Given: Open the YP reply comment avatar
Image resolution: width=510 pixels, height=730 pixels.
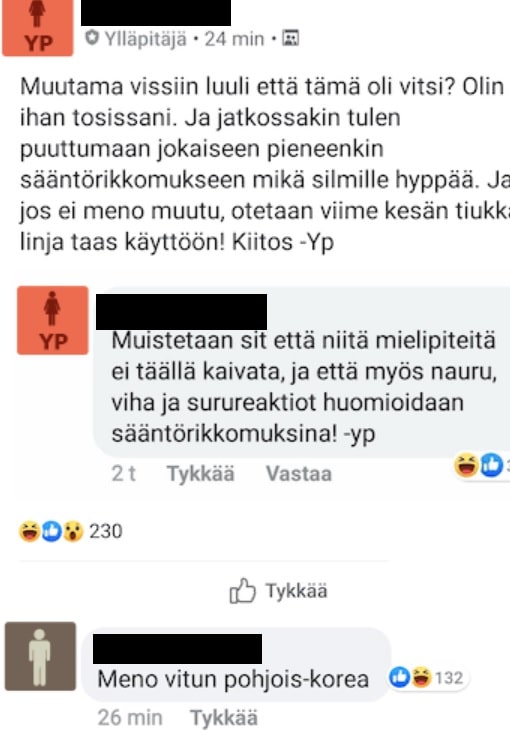Looking at the screenshot, I should coord(53,320).
